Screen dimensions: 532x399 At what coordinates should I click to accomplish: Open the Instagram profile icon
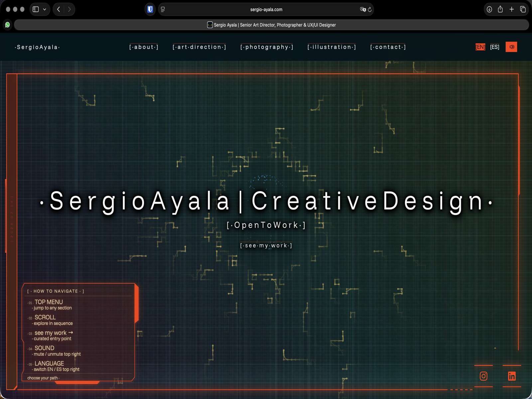pyautogui.click(x=483, y=376)
